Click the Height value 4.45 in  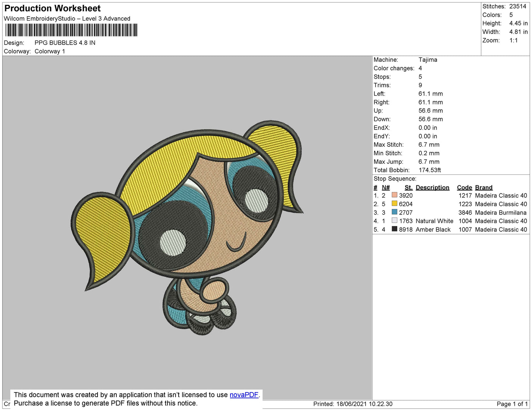tap(518, 23)
